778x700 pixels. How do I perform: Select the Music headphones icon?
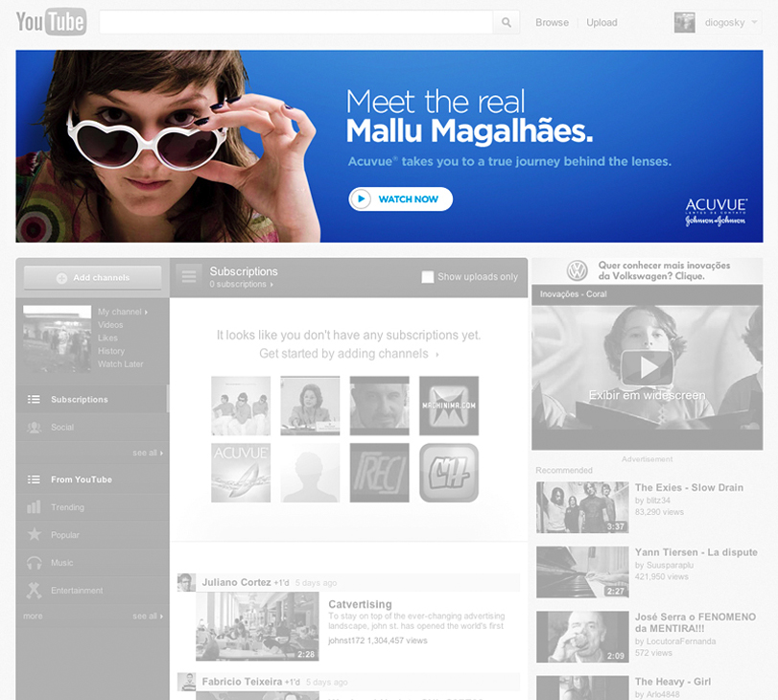[x=35, y=563]
